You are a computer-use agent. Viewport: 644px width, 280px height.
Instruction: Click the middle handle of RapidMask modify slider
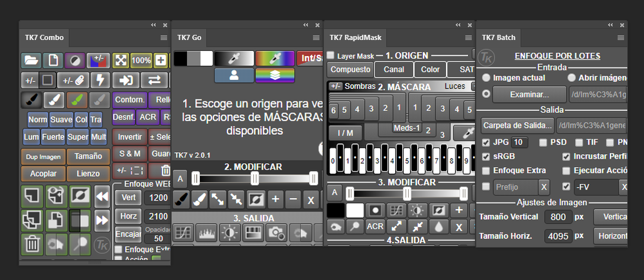pos(407,194)
